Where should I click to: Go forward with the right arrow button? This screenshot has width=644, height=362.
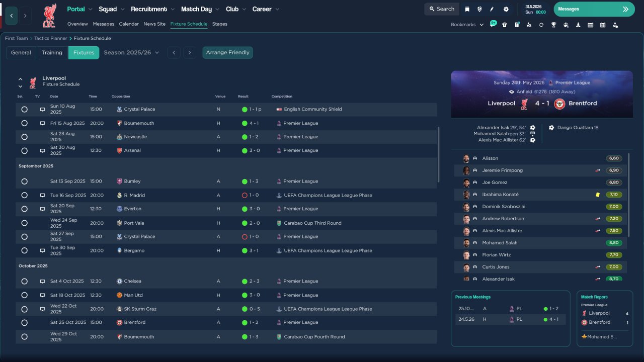25,16
